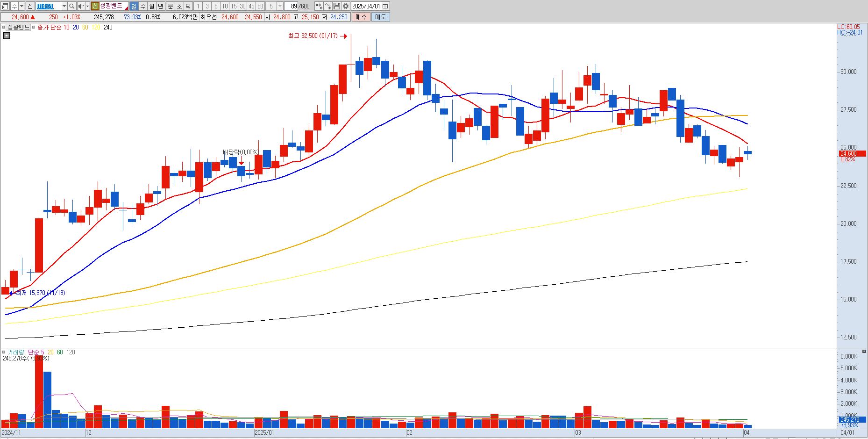Image resolution: width=868 pixels, height=439 pixels.
Task: Click the speaker sound icon
Action: 81,6
